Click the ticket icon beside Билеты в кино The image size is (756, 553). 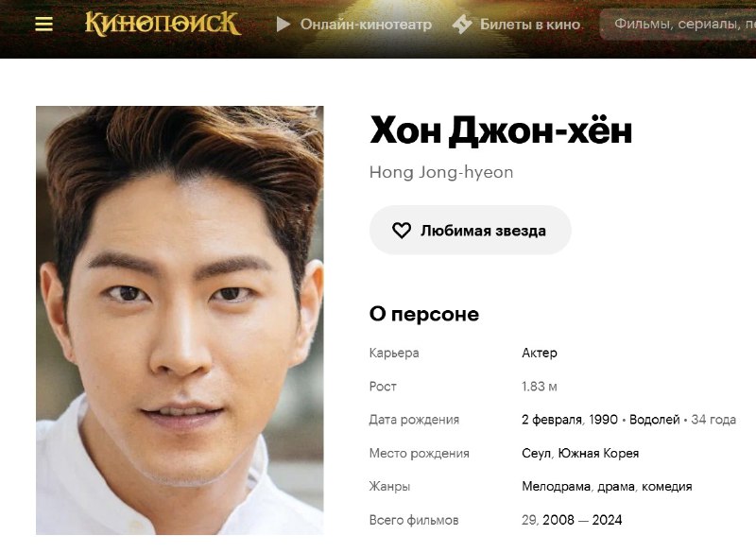[x=461, y=25]
